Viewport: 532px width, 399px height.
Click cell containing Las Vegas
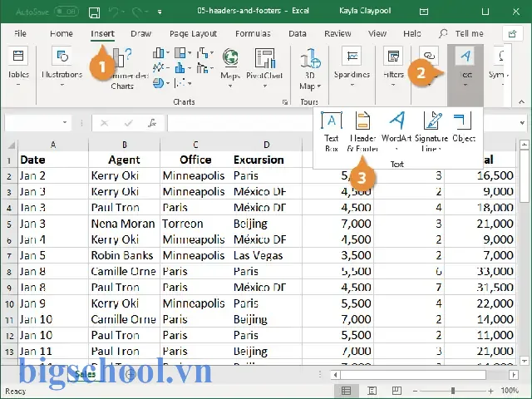[267, 255]
